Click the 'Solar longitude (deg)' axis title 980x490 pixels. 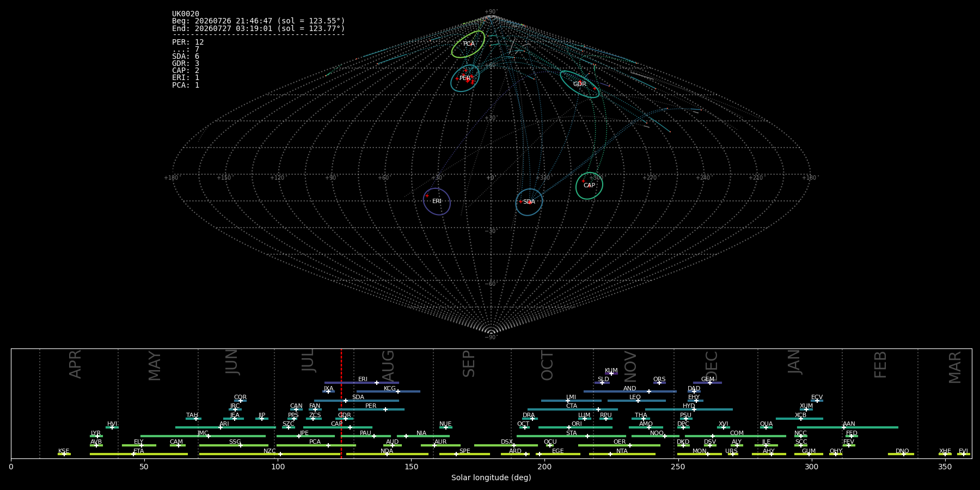tap(491, 477)
